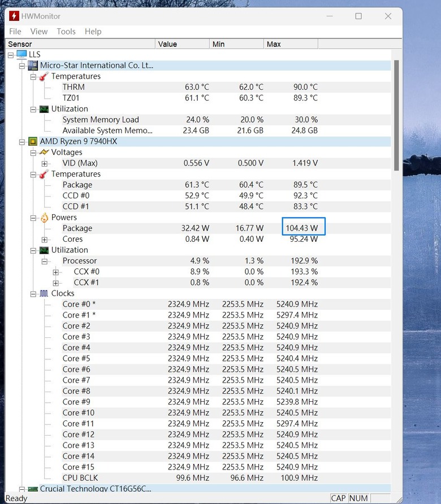This screenshot has height=504, width=441.
Task: Collapse the Micro-Star International node
Action: tap(22, 66)
